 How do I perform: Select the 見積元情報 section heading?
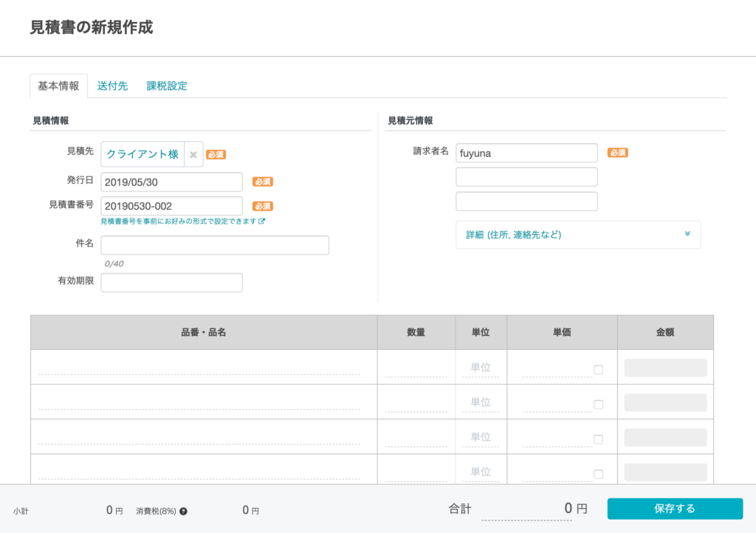pos(410,120)
